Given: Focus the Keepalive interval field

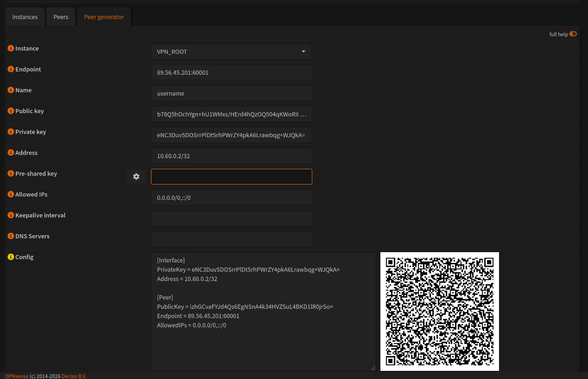Looking at the screenshot, I should point(231,218).
